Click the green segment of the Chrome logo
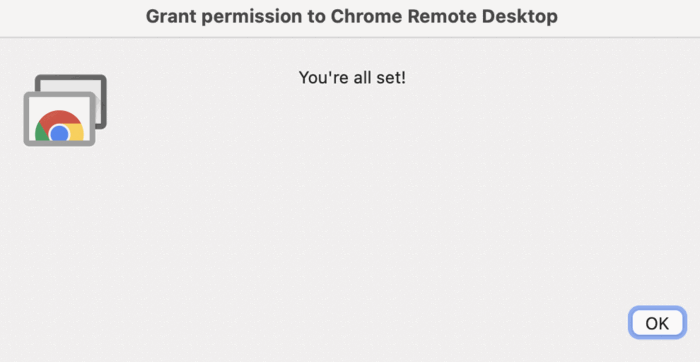The height and width of the screenshot is (362, 700). click(x=42, y=134)
